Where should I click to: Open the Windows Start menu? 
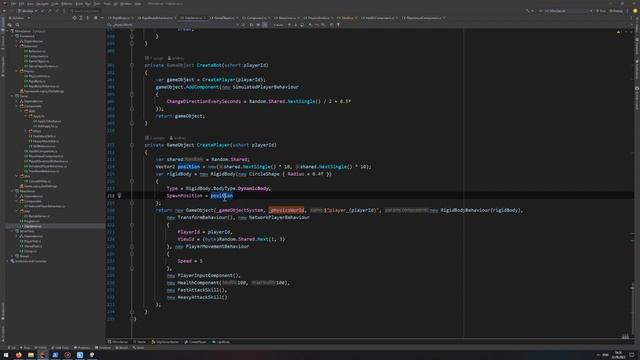(6, 355)
